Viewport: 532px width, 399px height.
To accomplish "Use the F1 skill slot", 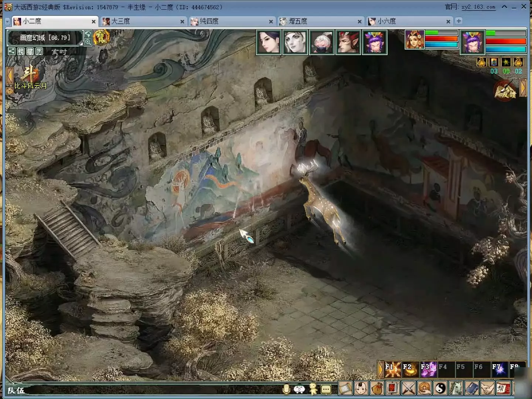I will (393, 369).
